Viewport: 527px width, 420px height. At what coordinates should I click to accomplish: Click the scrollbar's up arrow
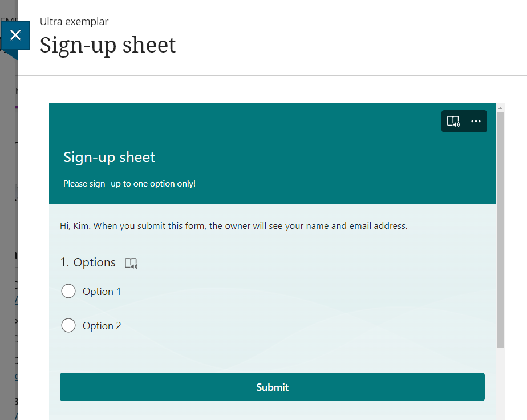click(x=501, y=107)
